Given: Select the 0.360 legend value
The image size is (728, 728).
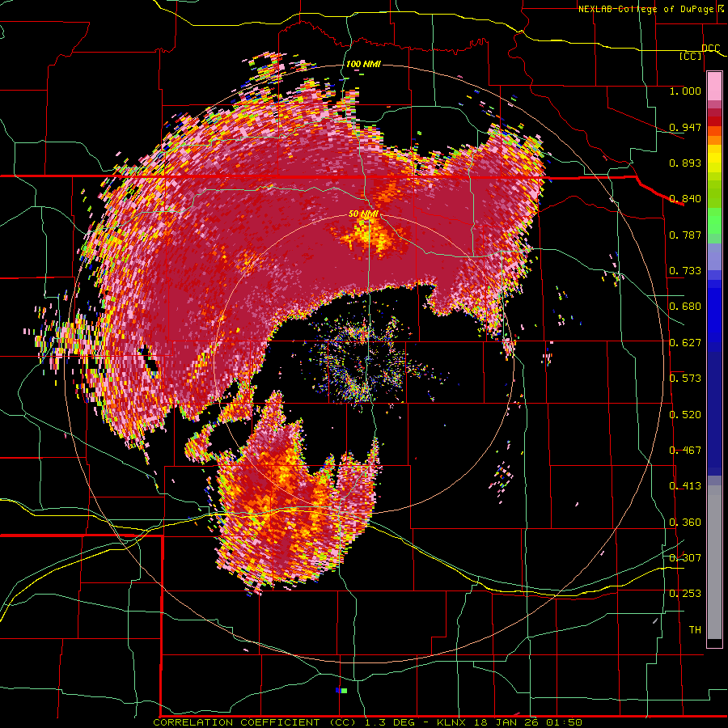Looking at the screenshot, I should [685, 523].
